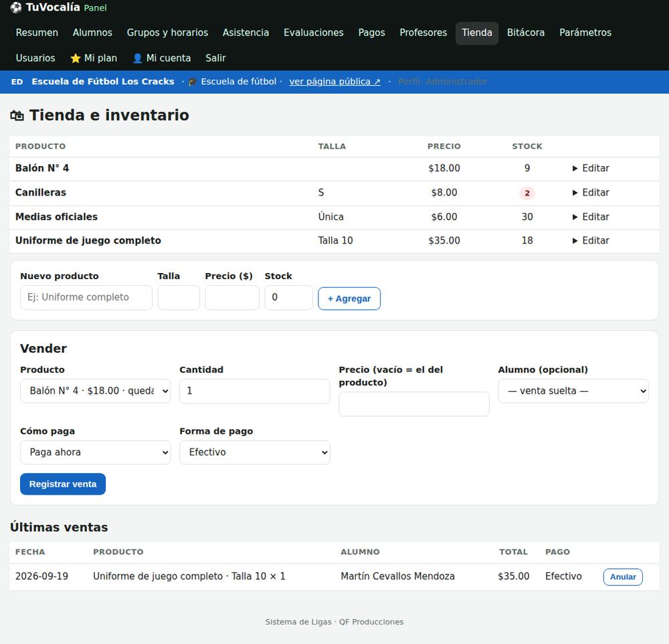This screenshot has height=644, width=669.
Task: Open the Alumno (opcional) dropdown
Action: point(573,391)
